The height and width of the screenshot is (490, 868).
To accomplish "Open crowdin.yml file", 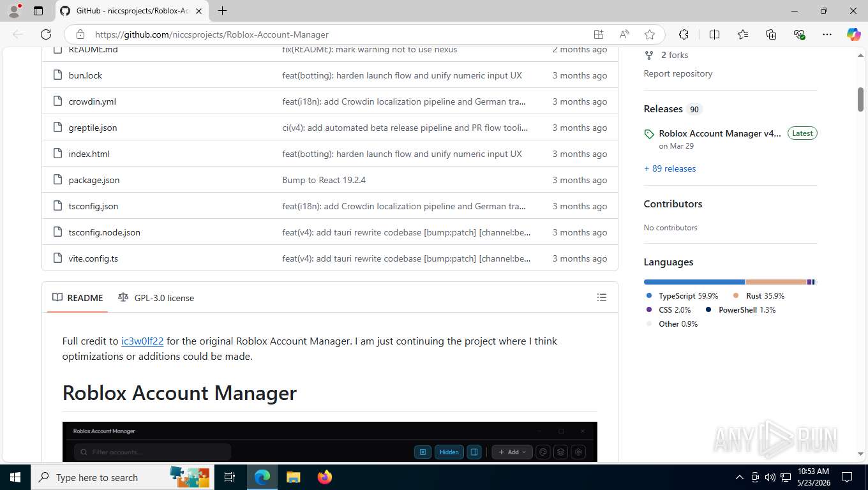I will tap(93, 101).
